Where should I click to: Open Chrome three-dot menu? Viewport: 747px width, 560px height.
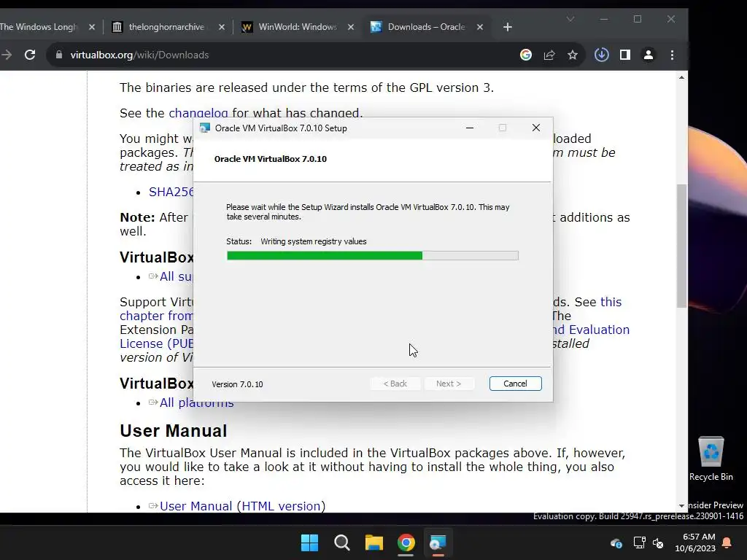click(x=672, y=55)
